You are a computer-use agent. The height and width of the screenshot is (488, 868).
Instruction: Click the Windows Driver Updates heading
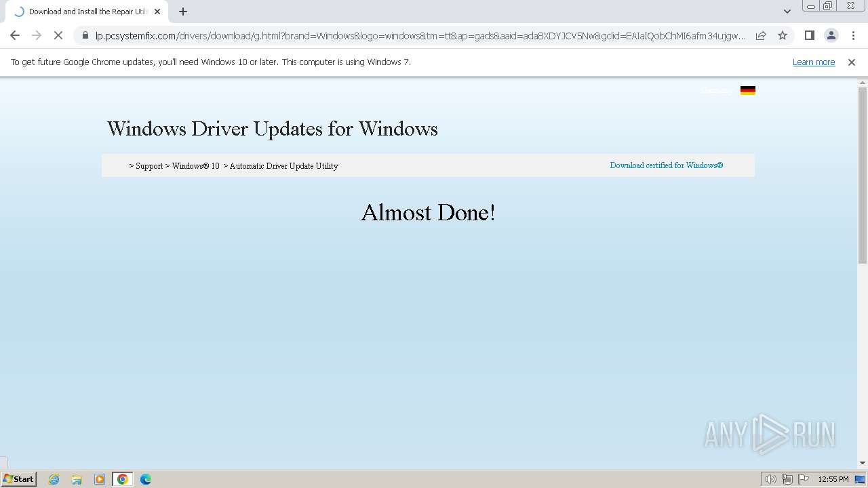(x=273, y=129)
